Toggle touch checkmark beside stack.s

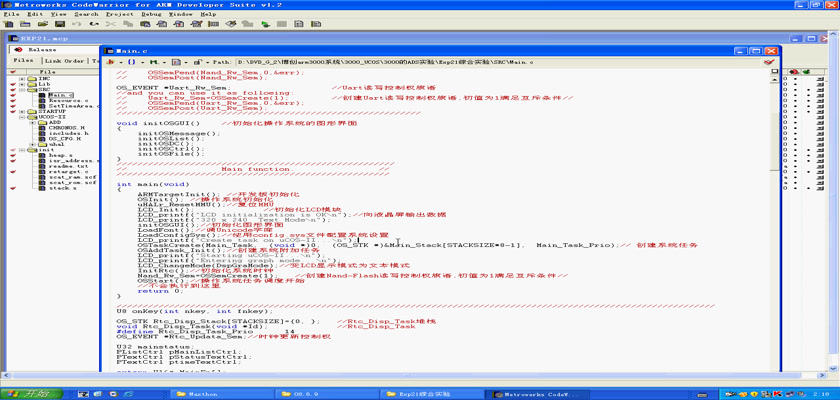click(13, 188)
